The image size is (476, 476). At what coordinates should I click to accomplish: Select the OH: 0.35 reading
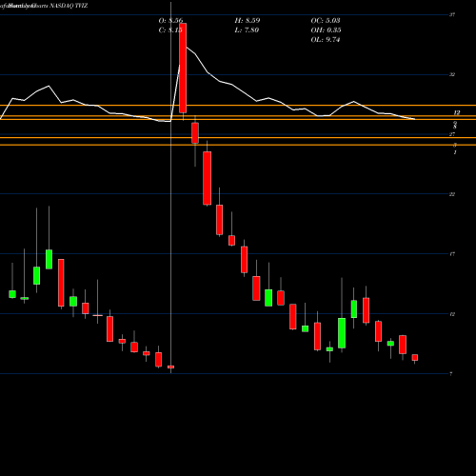(x=326, y=30)
